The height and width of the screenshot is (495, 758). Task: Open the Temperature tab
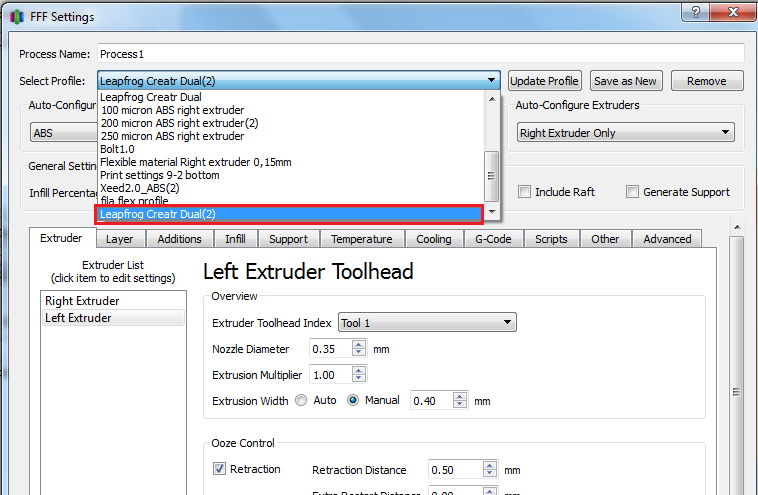pos(362,239)
